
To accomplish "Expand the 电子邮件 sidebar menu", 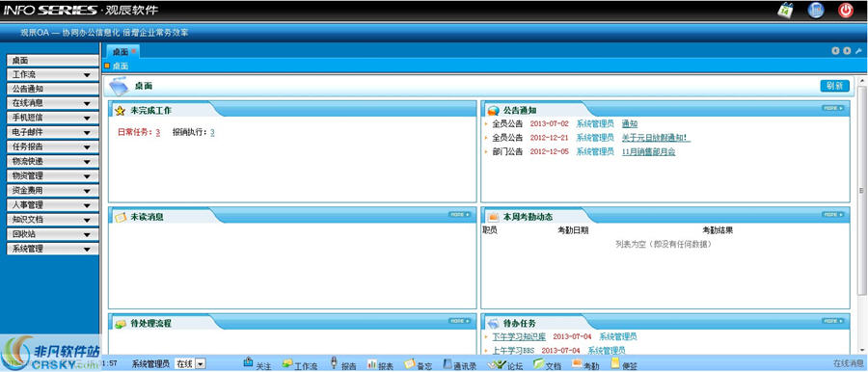I will click(x=53, y=132).
